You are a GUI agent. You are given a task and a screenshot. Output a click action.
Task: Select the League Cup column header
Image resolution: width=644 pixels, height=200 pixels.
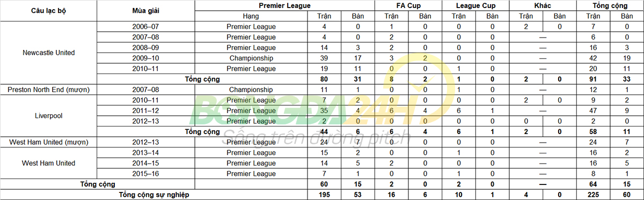coord(475,5)
